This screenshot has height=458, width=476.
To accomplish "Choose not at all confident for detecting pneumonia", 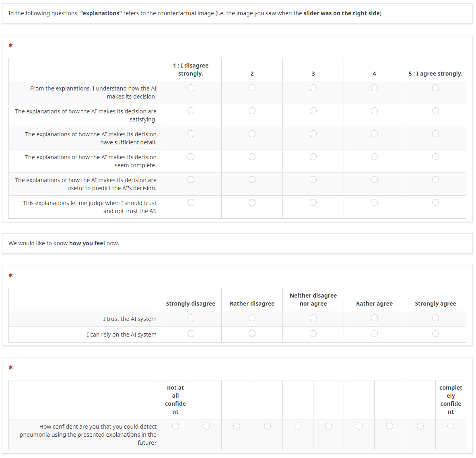I will (x=175, y=426).
